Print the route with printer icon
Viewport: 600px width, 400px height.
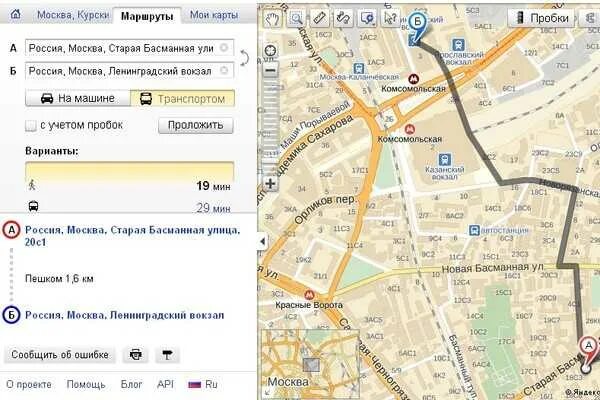[135, 355]
